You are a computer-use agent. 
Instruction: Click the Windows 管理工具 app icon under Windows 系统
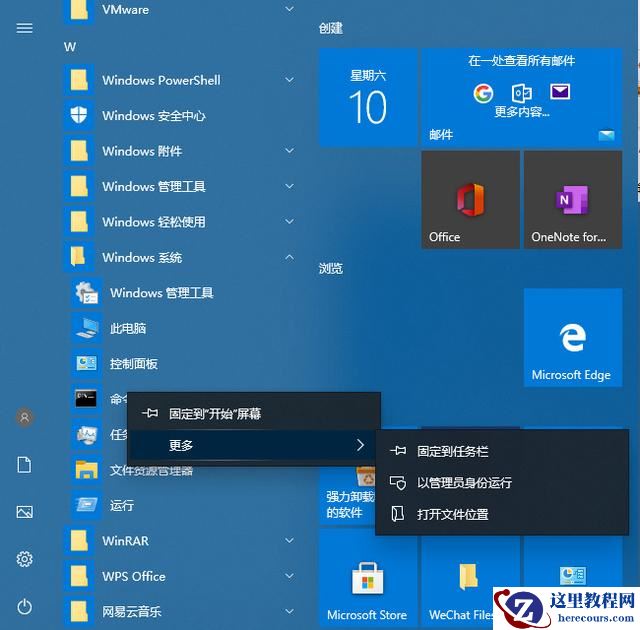87,293
